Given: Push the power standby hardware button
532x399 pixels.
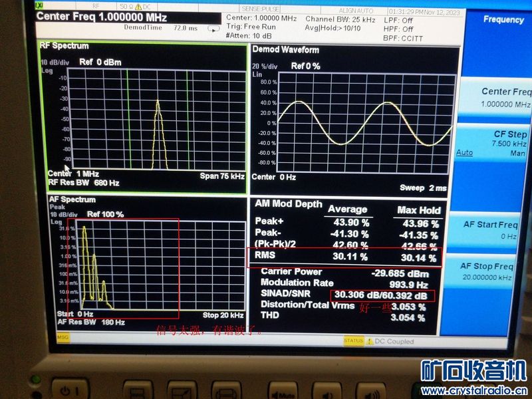Looking at the screenshot, I should tap(70, 390).
